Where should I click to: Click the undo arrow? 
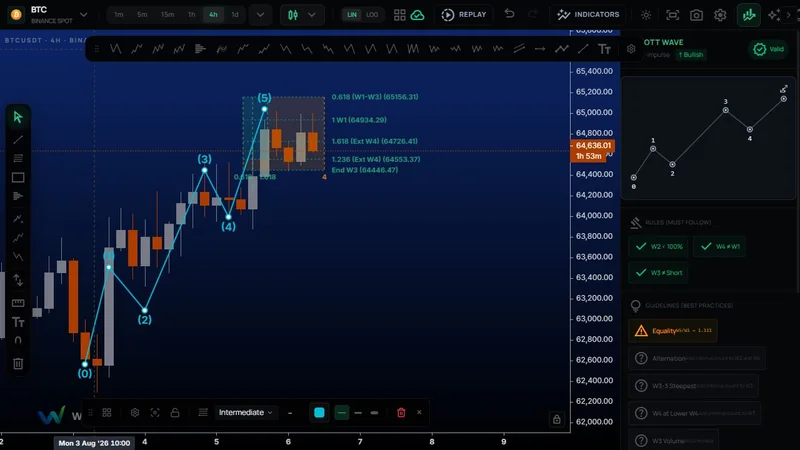509,14
